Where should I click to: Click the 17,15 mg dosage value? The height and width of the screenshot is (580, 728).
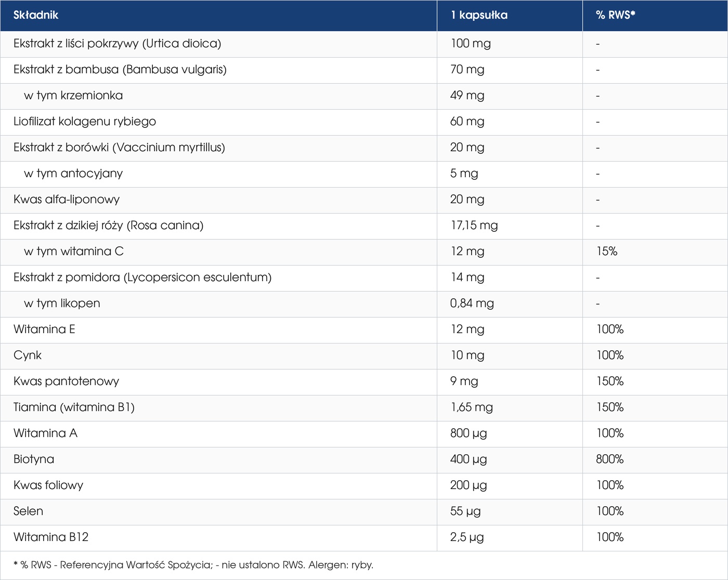pos(474,226)
